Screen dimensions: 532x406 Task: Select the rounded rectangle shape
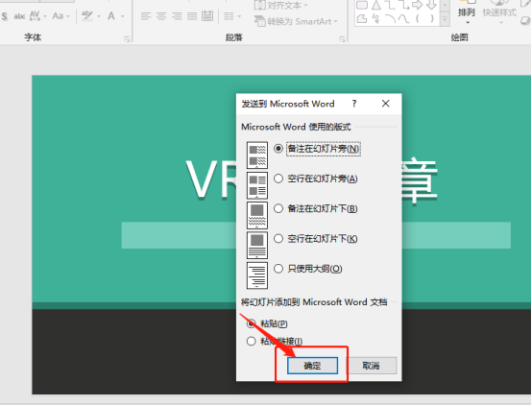click(x=362, y=5)
